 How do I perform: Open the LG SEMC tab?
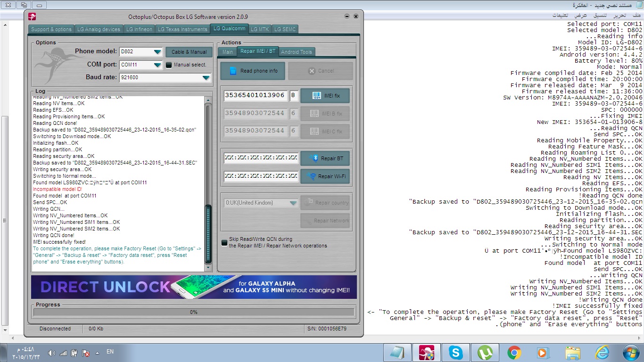coord(285,29)
